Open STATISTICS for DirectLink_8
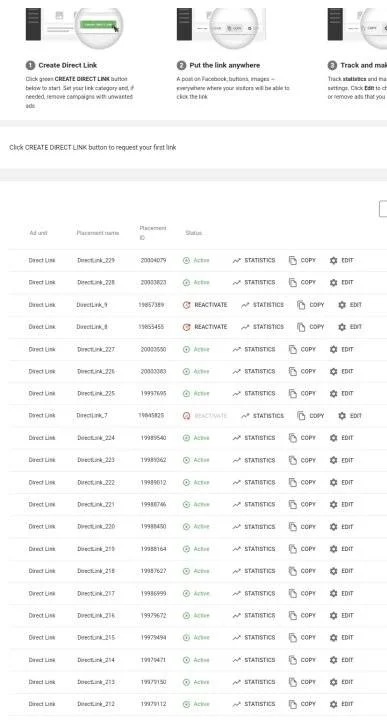Image resolution: width=387 pixels, height=720 pixels. tap(263, 327)
